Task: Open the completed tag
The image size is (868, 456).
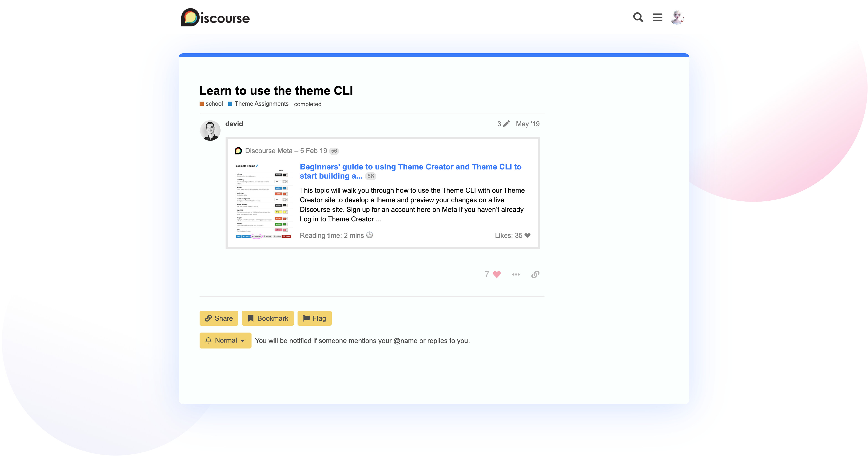Action: [308, 104]
